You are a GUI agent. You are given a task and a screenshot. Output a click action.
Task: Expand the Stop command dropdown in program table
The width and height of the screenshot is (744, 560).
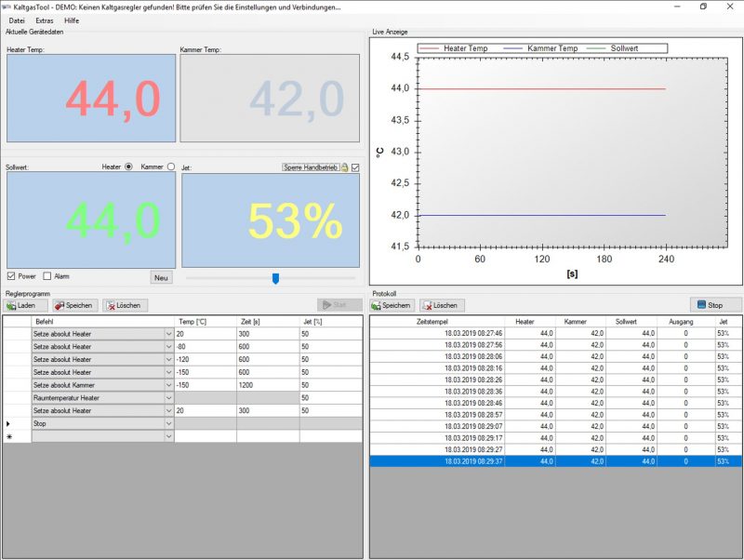coord(168,423)
